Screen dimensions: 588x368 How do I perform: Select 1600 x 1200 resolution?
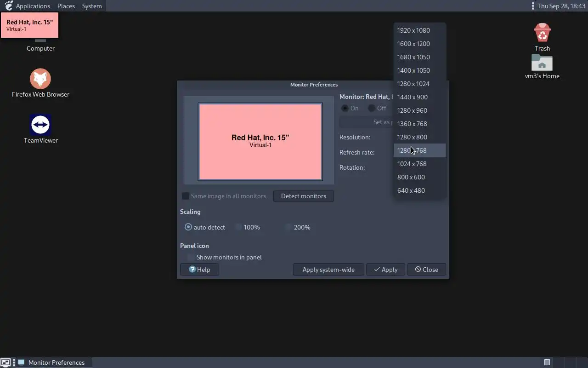click(x=419, y=44)
